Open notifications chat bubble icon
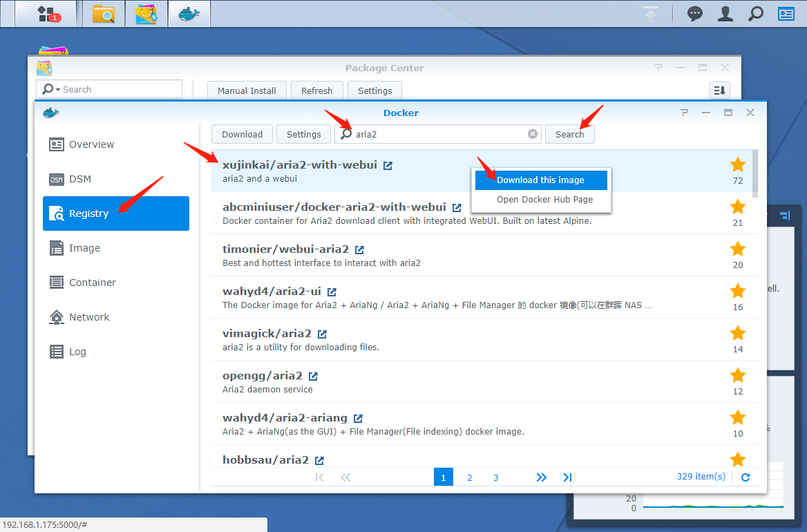This screenshot has width=807, height=532. click(x=695, y=14)
